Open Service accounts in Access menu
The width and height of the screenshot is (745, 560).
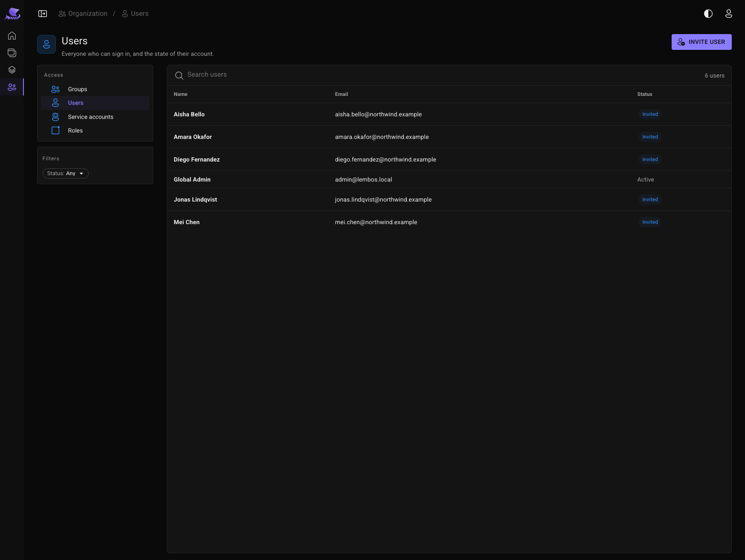point(95,117)
